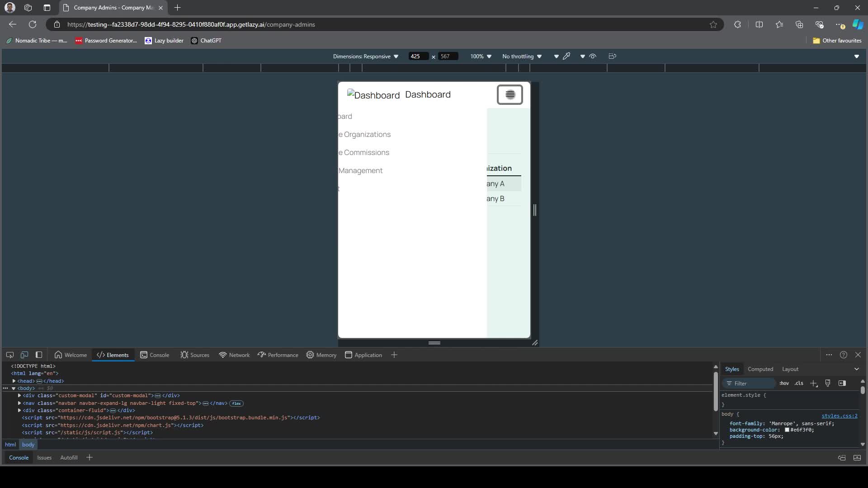868x488 pixels.
Task: Open the ChatGPT bookmark
Action: click(x=206, y=41)
